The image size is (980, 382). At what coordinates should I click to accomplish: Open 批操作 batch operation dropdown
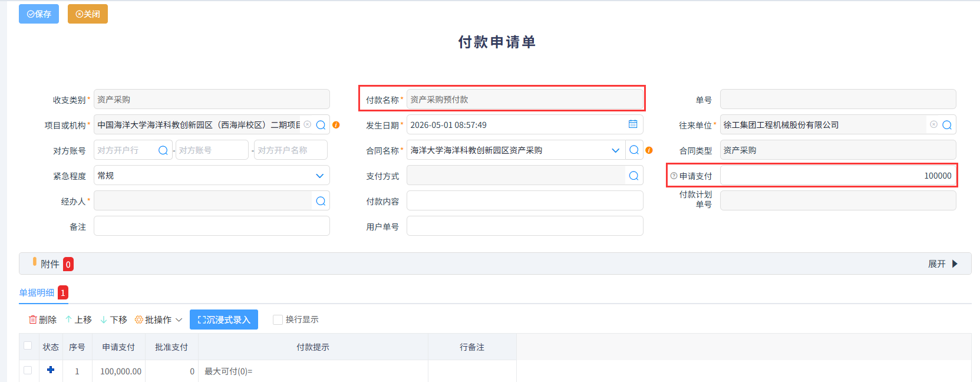pos(159,320)
